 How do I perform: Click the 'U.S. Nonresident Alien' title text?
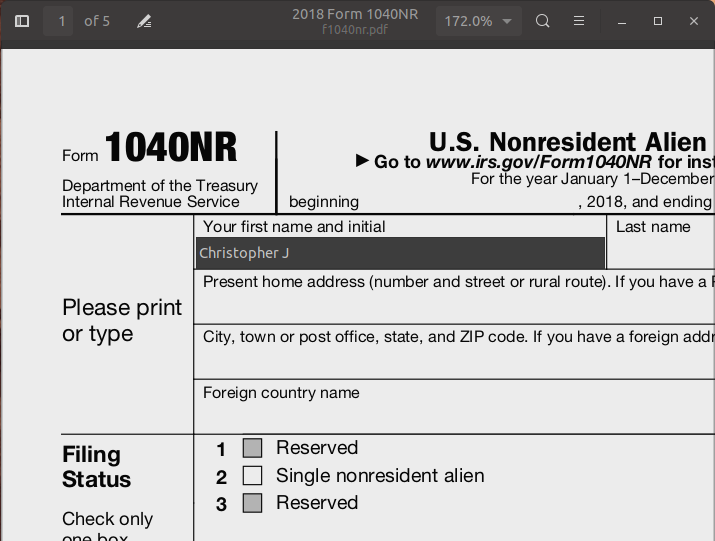point(568,142)
